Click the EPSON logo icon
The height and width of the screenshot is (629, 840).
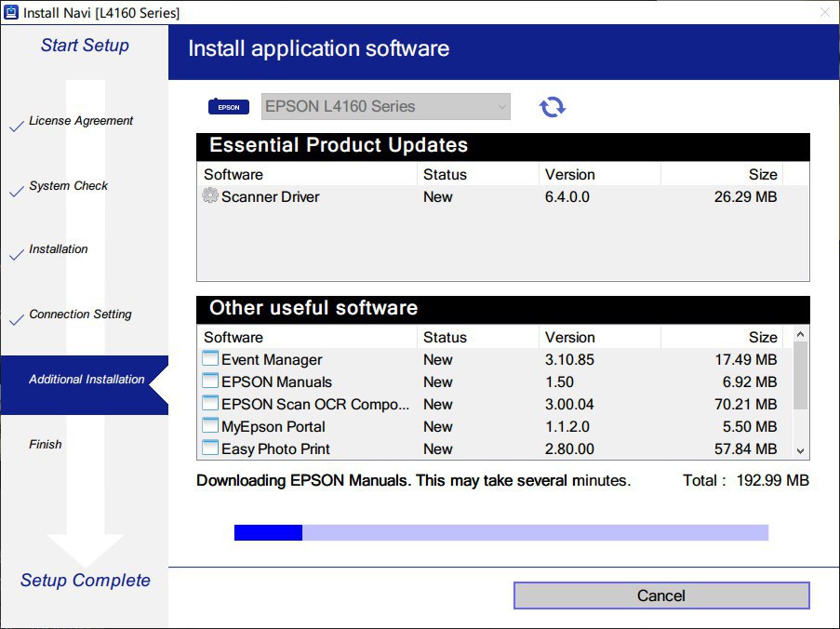coord(228,107)
